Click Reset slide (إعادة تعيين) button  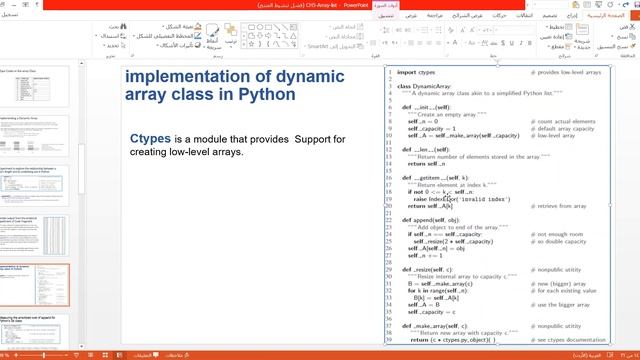click(x=556, y=37)
